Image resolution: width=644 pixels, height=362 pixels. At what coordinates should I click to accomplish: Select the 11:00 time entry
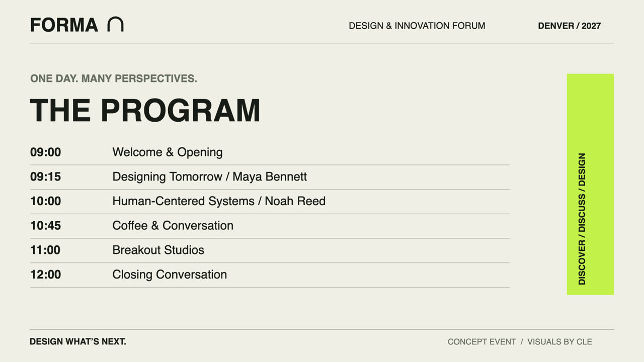(45, 250)
